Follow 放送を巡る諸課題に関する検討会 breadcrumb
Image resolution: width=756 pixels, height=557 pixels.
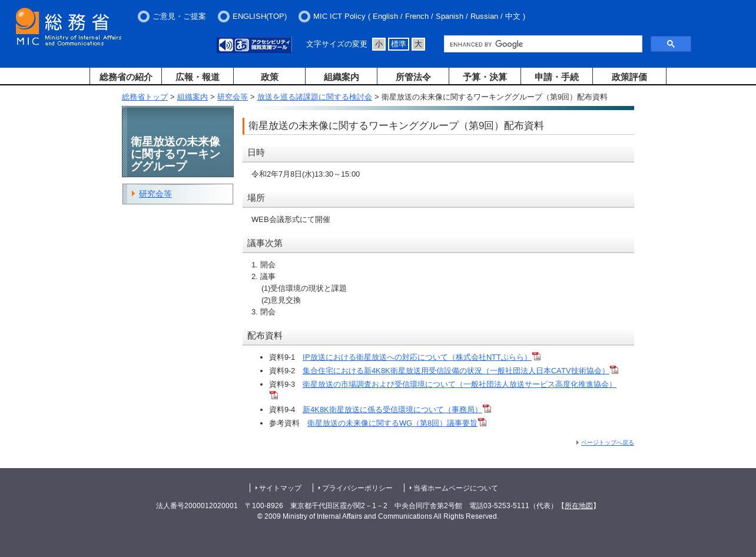click(314, 97)
